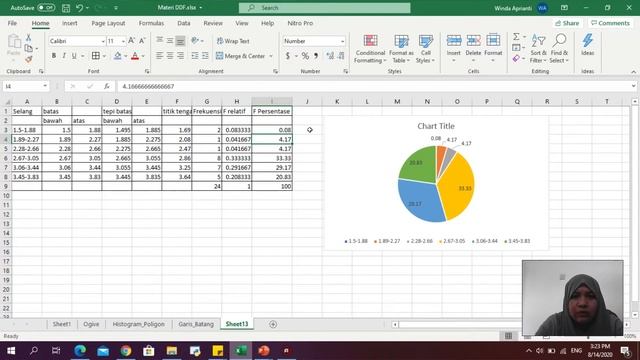The height and width of the screenshot is (360, 640).
Task: Toggle Underline formatting
Action: coord(74,56)
